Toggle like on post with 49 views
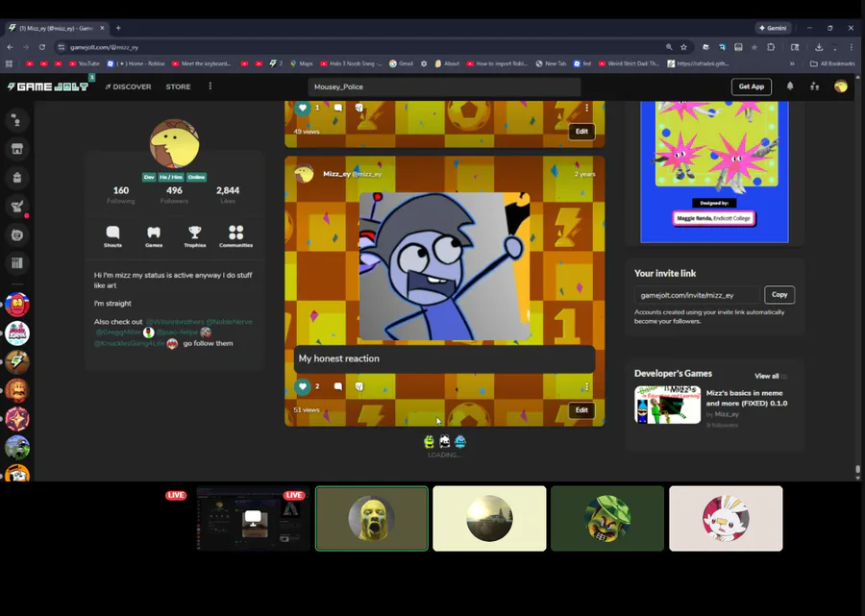The height and width of the screenshot is (616, 865). point(303,108)
